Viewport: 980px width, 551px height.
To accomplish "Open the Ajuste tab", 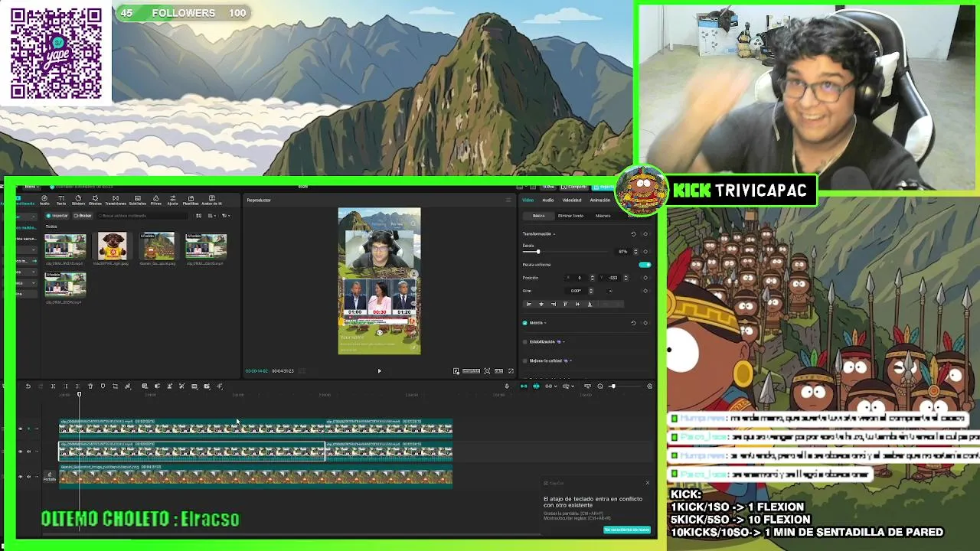I will [172, 201].
